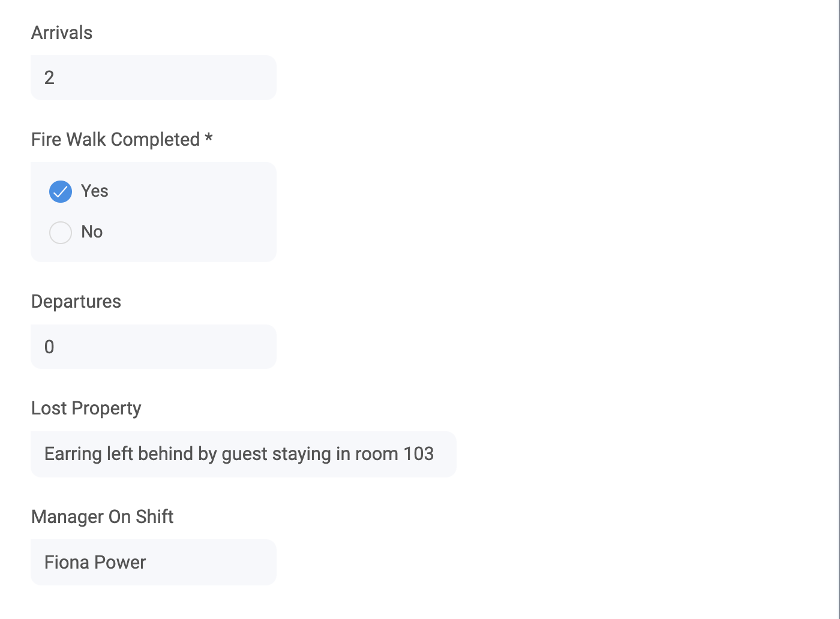
Task: Place cursor after "room 103" text
Action: [435, 454]
